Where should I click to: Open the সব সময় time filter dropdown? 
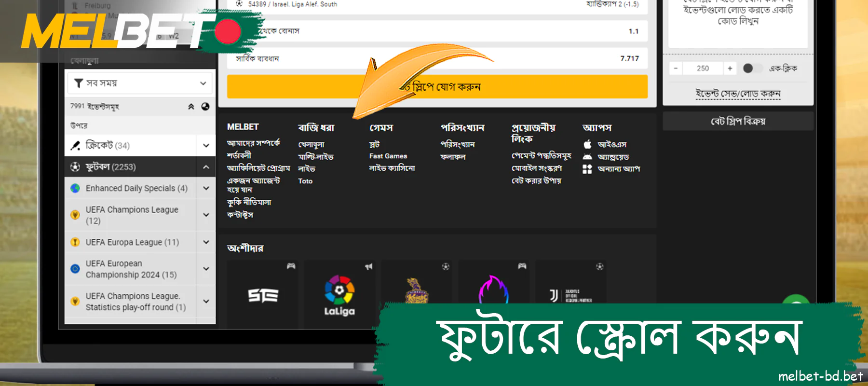point(140,83)
